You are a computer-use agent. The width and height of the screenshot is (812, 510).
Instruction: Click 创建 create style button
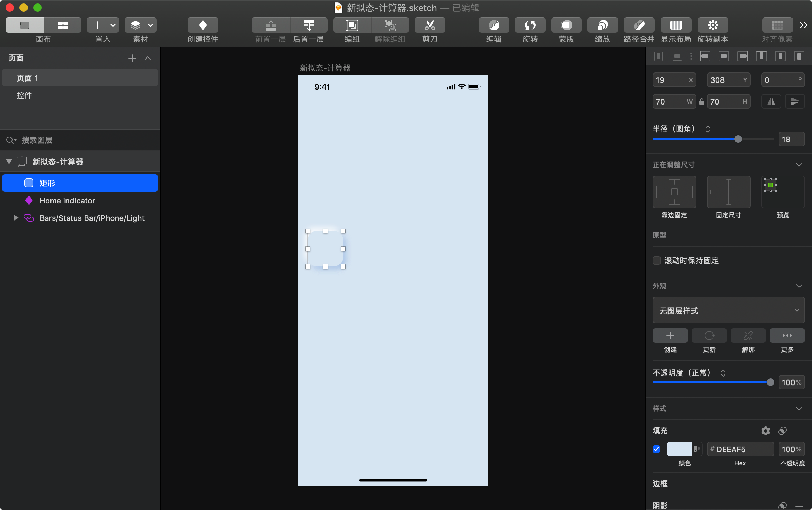(670, 335)
